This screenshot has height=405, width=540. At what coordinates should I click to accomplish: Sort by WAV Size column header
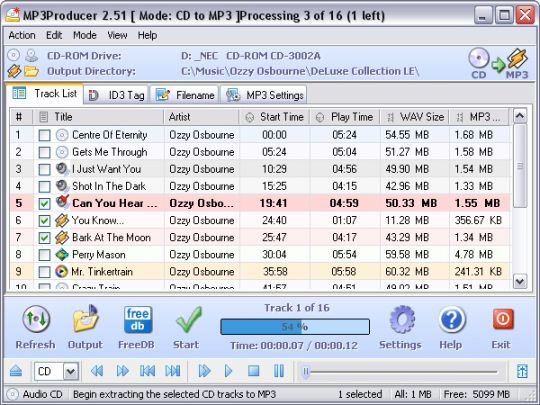coord(415,117)
